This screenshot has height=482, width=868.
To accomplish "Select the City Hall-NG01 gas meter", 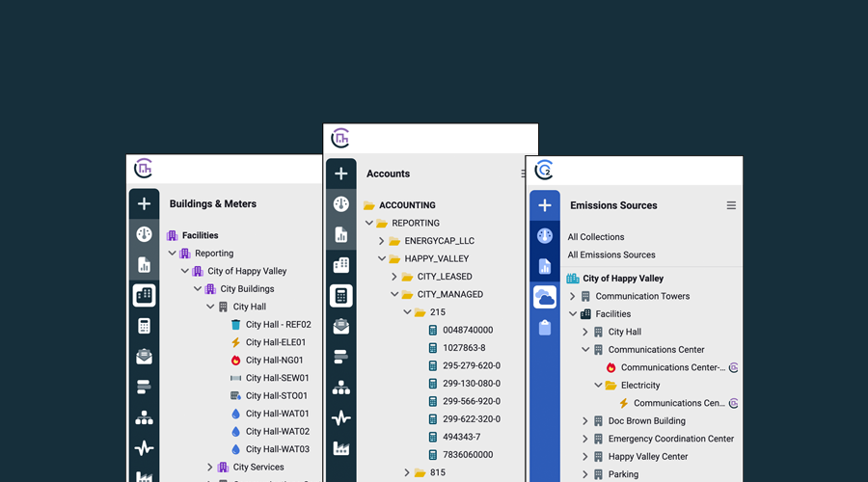I will [275, 361].
